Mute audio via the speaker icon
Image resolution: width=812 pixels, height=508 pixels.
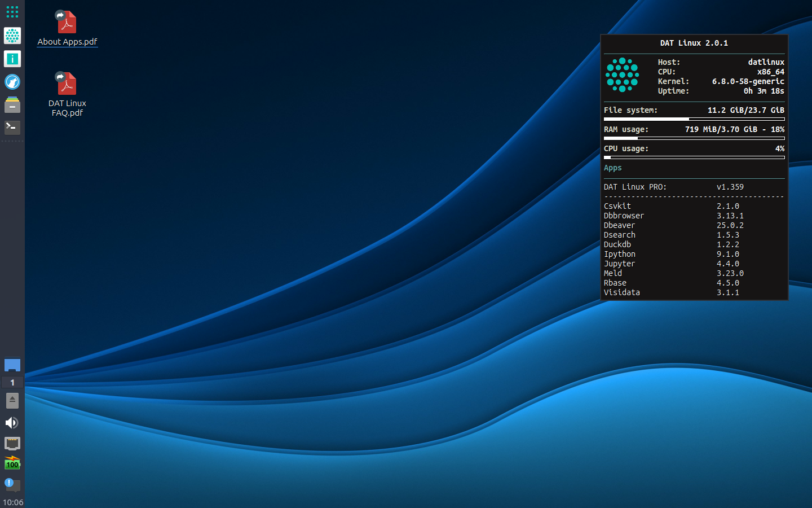pos(12,422)
